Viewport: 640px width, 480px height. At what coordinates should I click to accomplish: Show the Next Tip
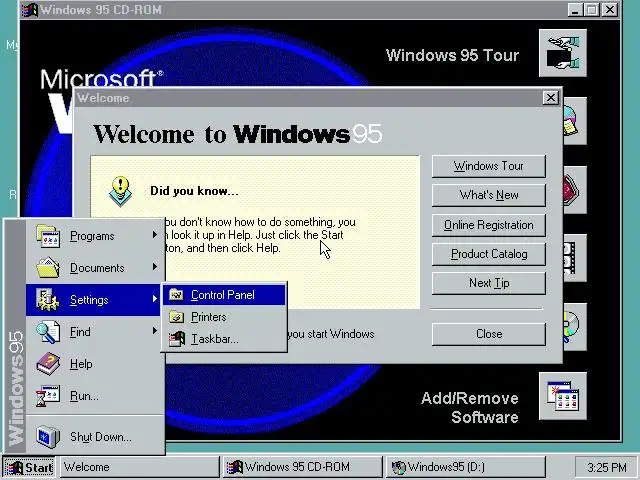[489, 283]
